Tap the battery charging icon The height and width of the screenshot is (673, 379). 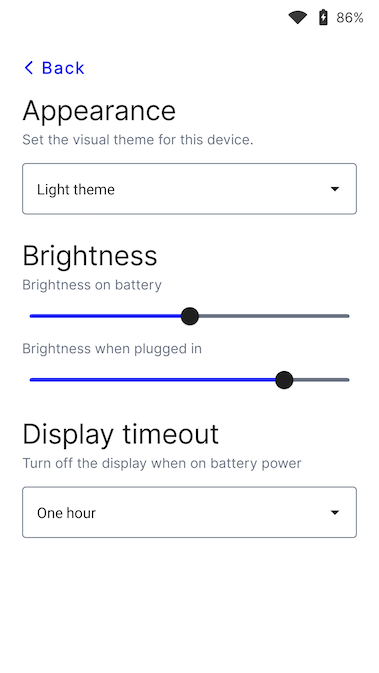click(x=323, y=18)
